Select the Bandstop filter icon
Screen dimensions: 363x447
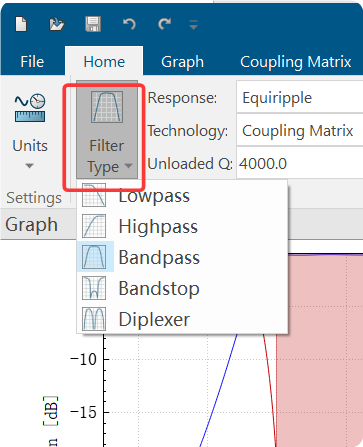point(94,288)
